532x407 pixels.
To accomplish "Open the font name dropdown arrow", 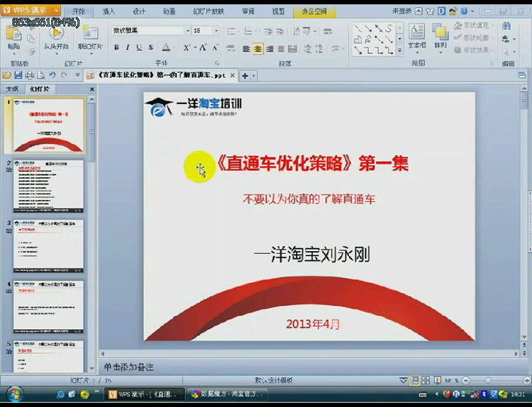I will (187, 31).
